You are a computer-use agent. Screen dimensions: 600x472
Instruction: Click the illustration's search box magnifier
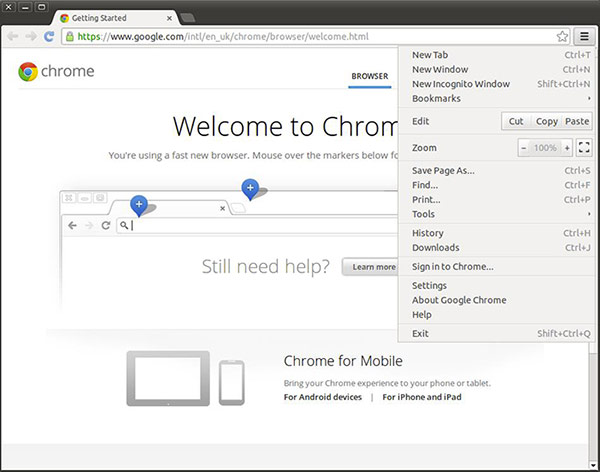click(x=124, y=225)
